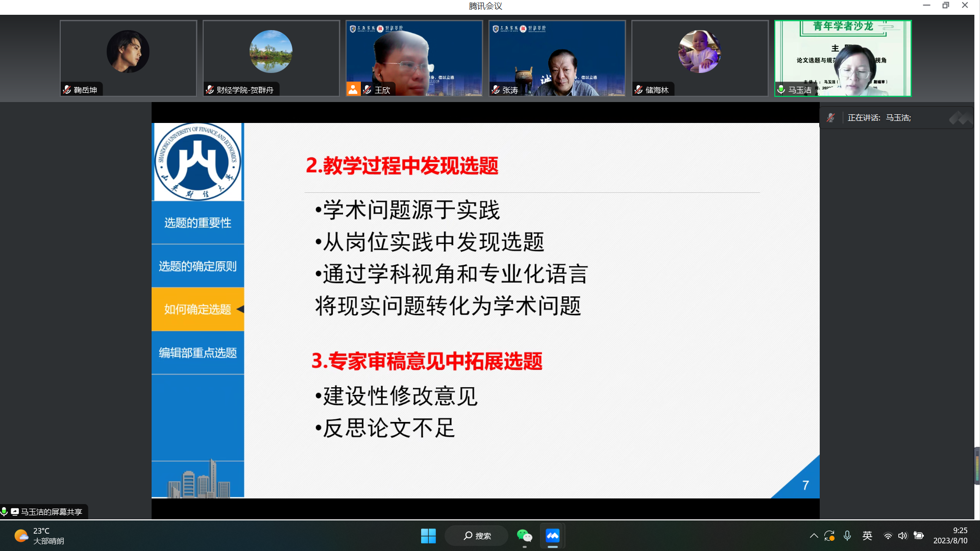Select 财经学院-贺群舟 participant tile
Viewport: 980px width, 551px height.
271,58
